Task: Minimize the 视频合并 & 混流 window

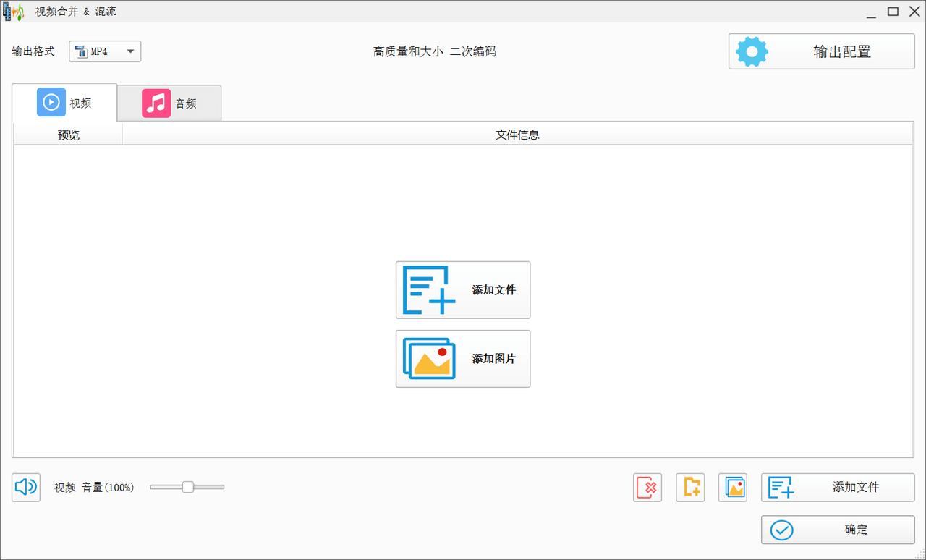Action: [x=871, y=12]
